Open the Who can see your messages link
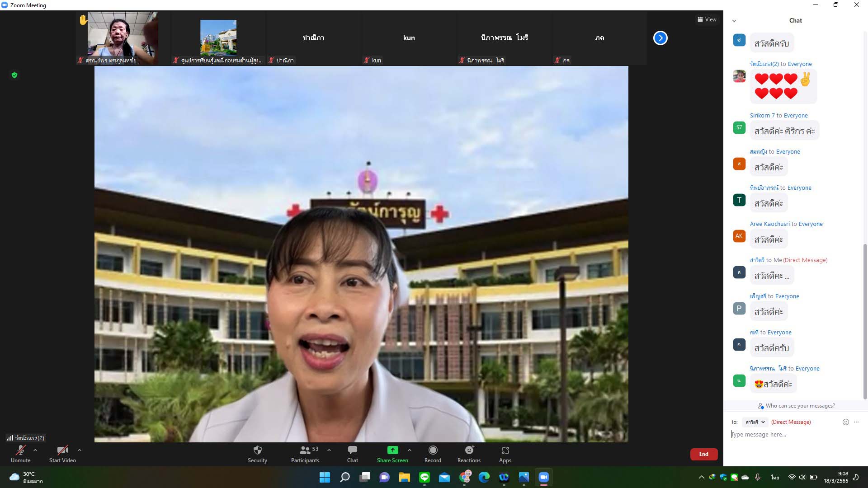868x488 pixels. [796, 405]
